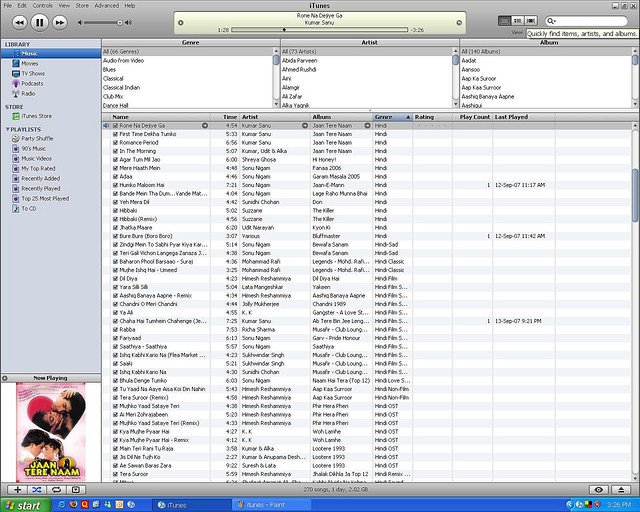This screenshot has height=512, width=640.
Task: Sort by the Last Played column
Action: (524, 117)
